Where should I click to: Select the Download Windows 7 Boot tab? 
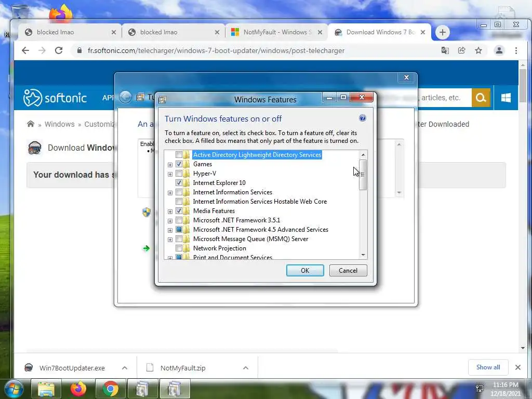point(380,32)
